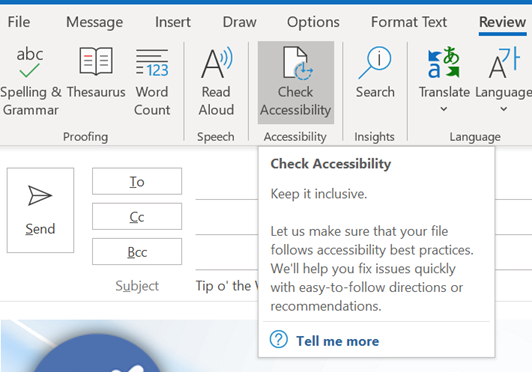
Task: Expand the Translate dropdown arrow
Action: 443,109
